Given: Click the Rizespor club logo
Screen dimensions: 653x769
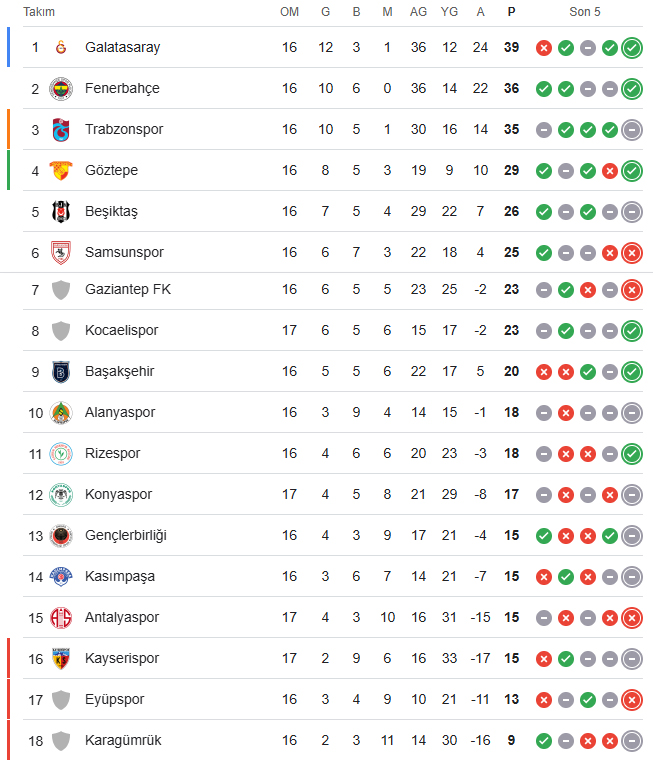Looking at the screenshot, I should click(61, 454).
